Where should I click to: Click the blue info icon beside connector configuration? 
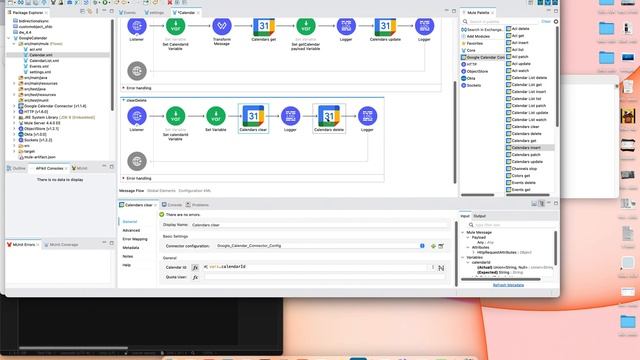[422, 246]
